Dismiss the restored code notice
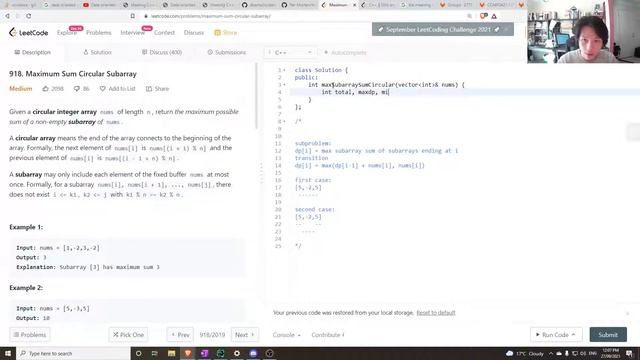This screenshot has width=640, height=360. [x=627, y=313]
